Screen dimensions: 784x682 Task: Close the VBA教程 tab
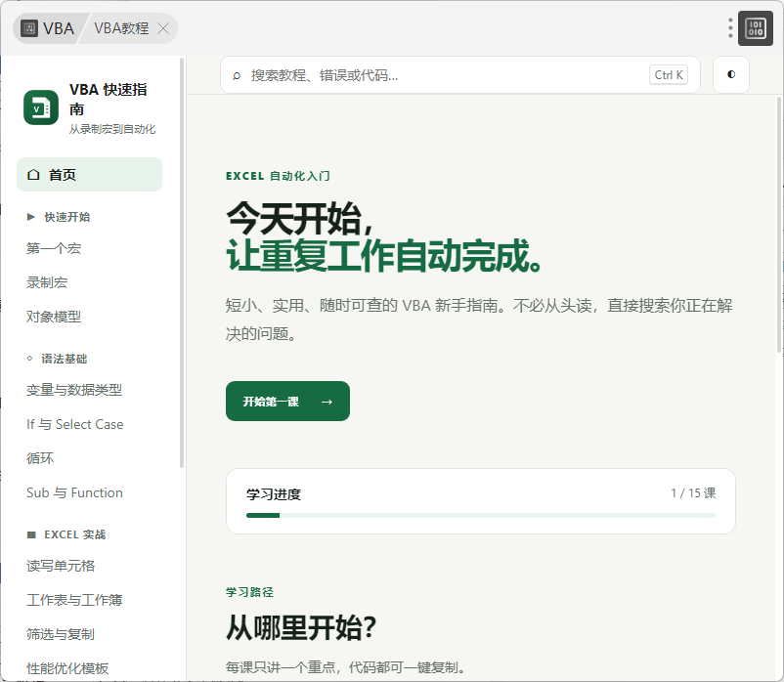(163, 28)
